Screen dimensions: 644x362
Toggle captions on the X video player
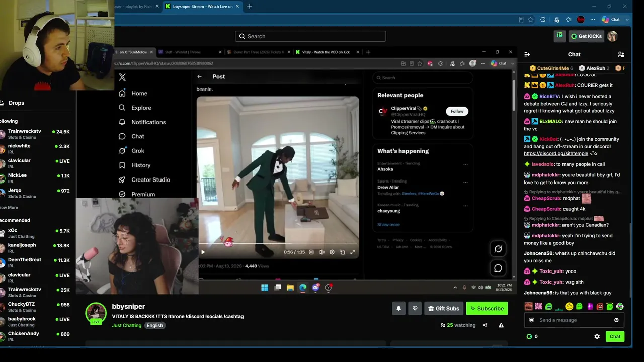click(x=311, y=252)
